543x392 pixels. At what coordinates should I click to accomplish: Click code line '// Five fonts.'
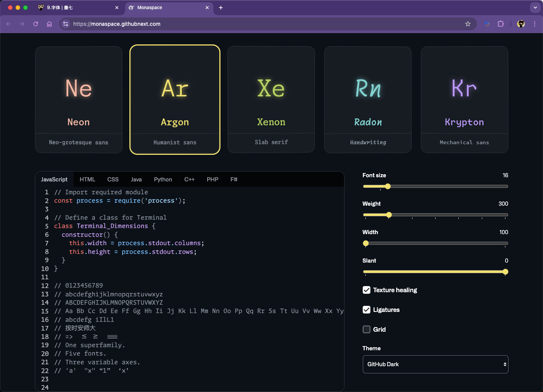[80, 353]
